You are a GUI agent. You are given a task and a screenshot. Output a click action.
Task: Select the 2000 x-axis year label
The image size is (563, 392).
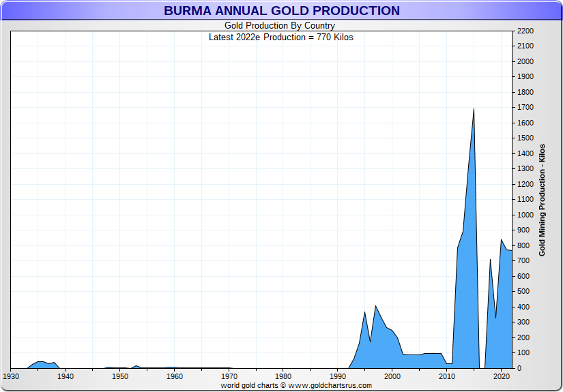point(393,376)
